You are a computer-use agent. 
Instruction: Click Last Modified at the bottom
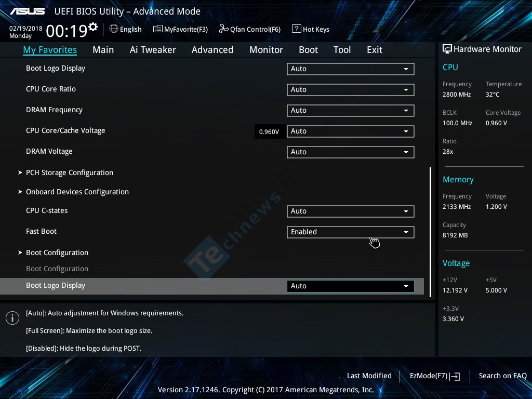click(369, 376)
